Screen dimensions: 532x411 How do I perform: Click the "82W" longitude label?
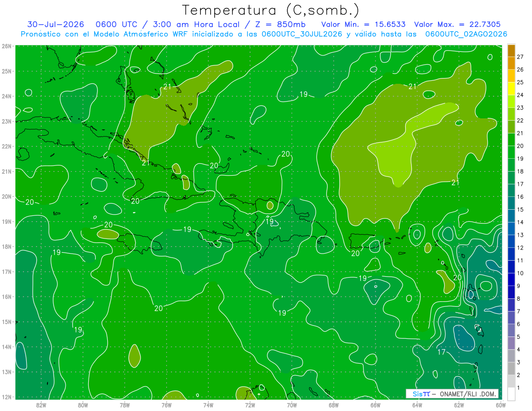pos(41,405)
